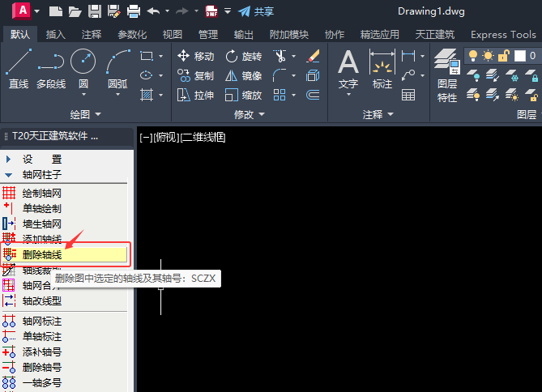Toggle layer lock padlock icon
The height and width of the screenshot is (392, 542).
504,56
